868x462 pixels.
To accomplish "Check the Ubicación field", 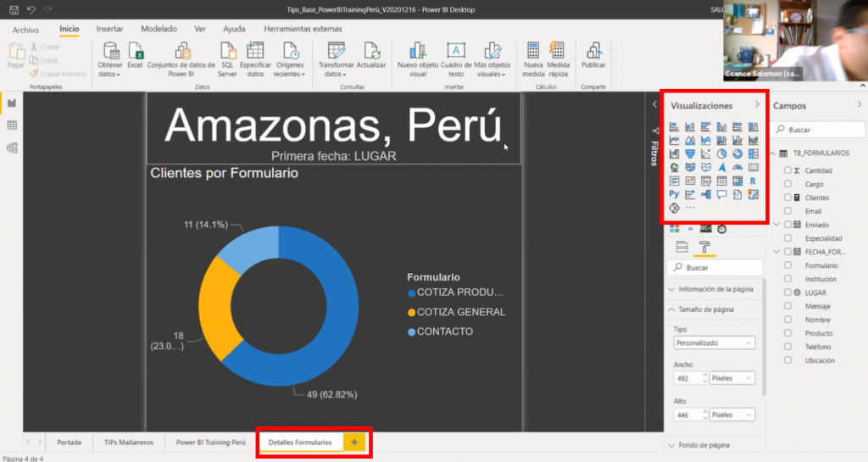I will tap(787, 360).
